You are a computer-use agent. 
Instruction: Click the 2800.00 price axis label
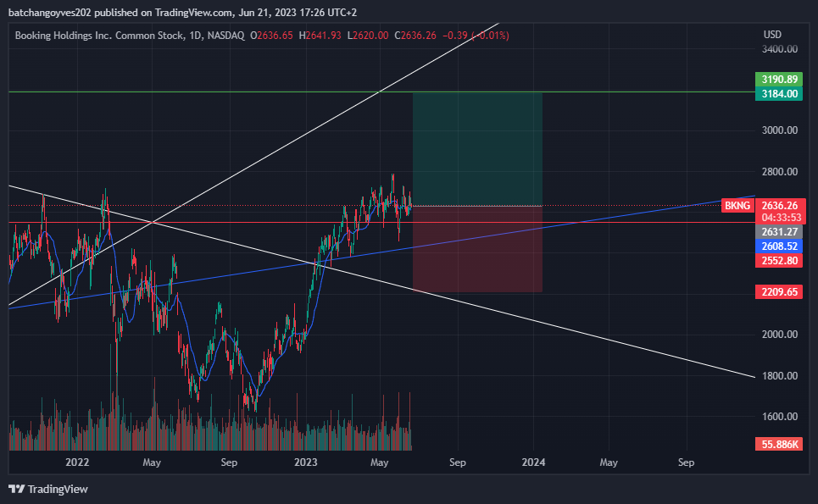click(779, 171)
